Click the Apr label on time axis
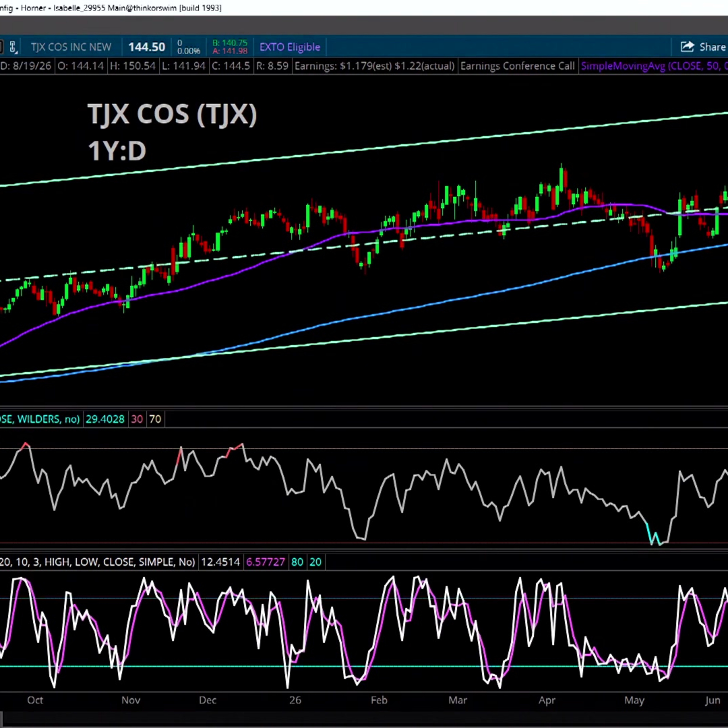 (547, 701)
